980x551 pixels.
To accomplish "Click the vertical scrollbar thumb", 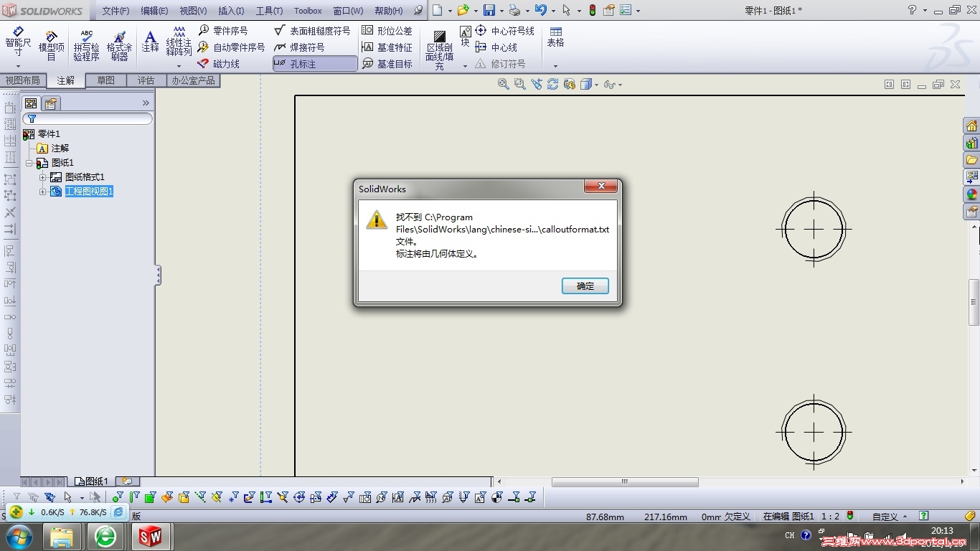I will pyautogui.click(x=974, y=303).
